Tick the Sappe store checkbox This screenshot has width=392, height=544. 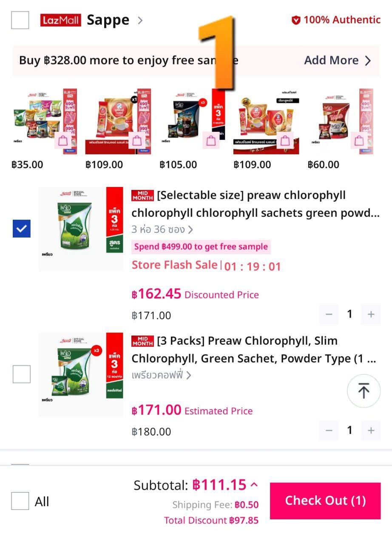coord(20,20)
